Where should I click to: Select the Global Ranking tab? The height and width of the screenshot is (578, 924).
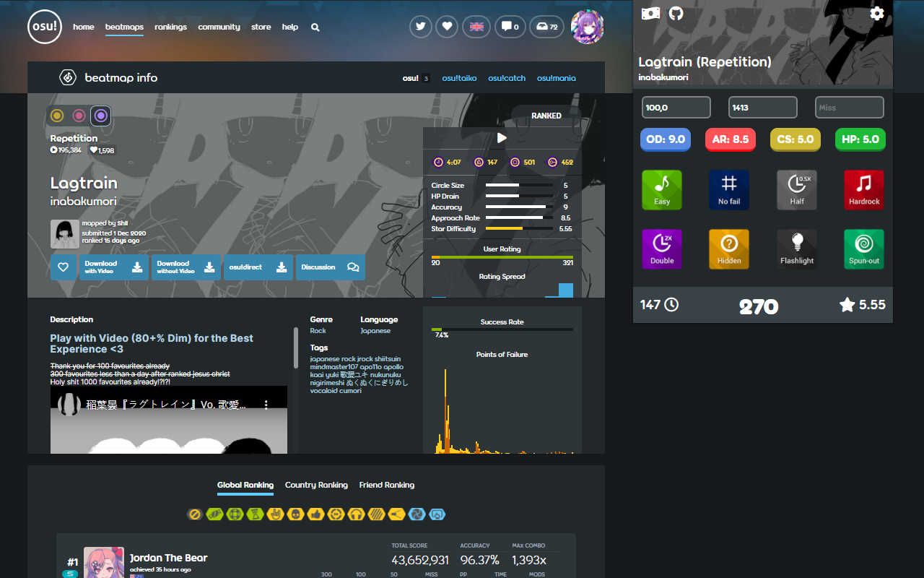point(245,486)
